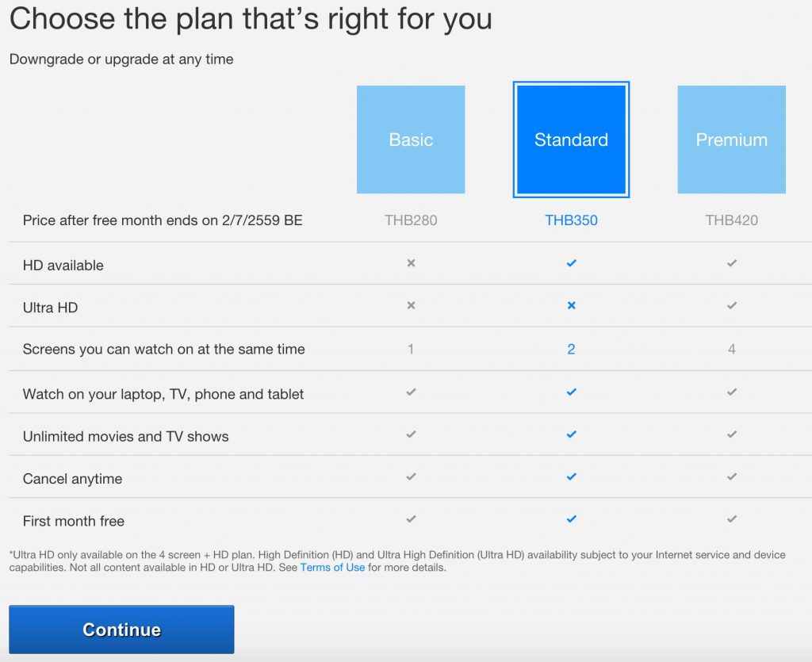Click the Premium plan 4 screens value
The width and height of the screenshot is (812, 662).
coord(732,349)
